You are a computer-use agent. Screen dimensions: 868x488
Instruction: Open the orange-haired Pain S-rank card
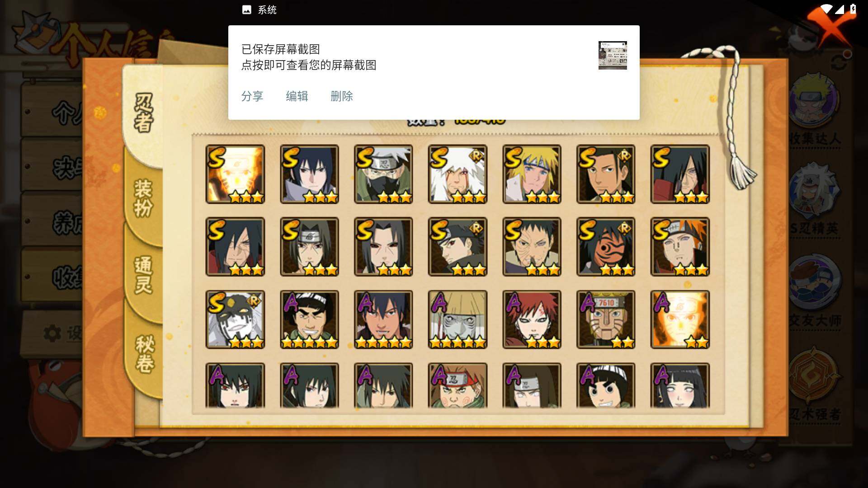[x=680, y=247]
